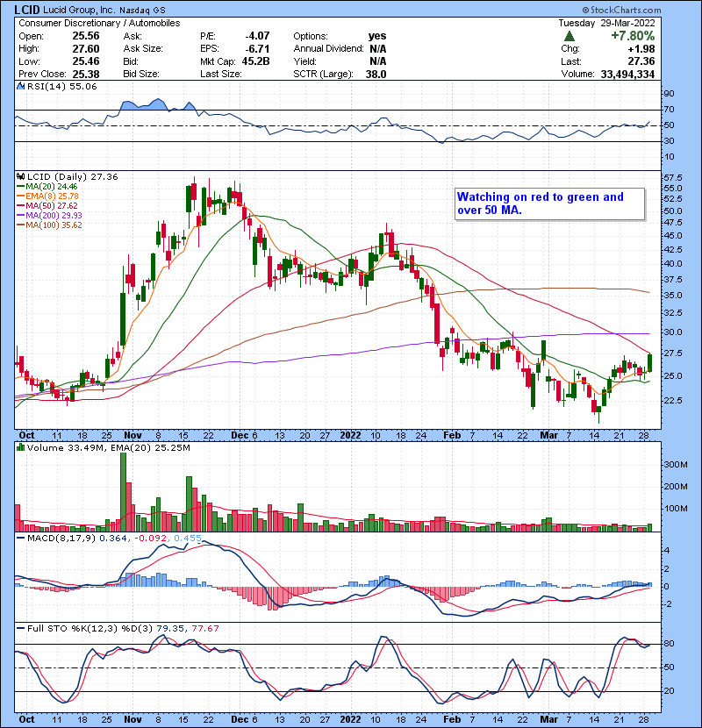Click the Chg +1.98 value
The height and width of the screenshot is (728, 702).
pos(641,49)
